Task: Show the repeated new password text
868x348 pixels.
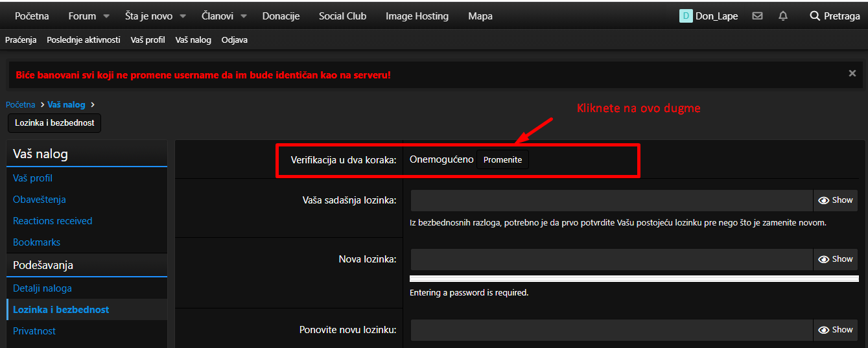Action: point(836,330)
